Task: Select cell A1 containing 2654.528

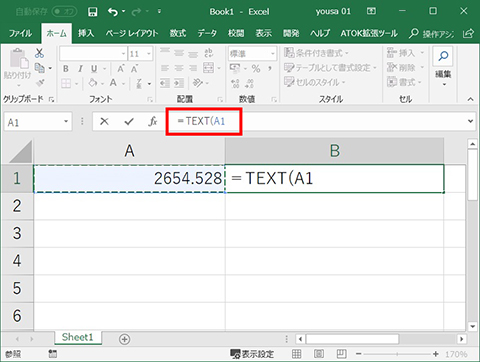Action: (129, 178)
